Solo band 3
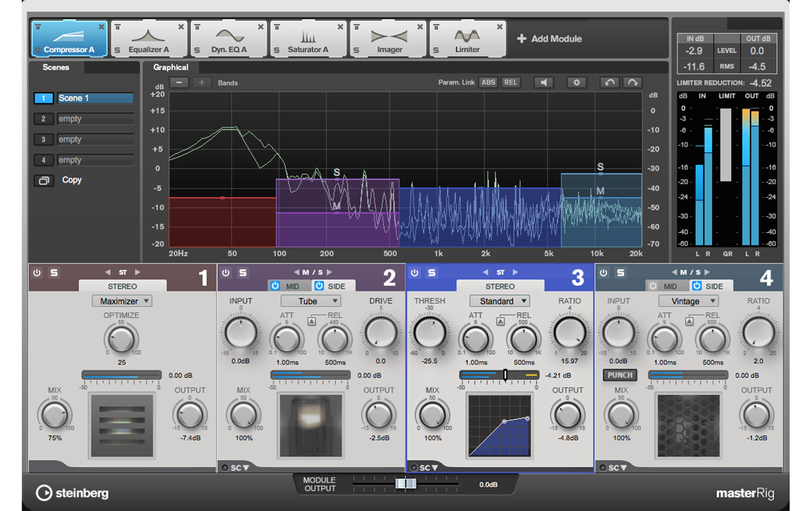 point(431,273)
